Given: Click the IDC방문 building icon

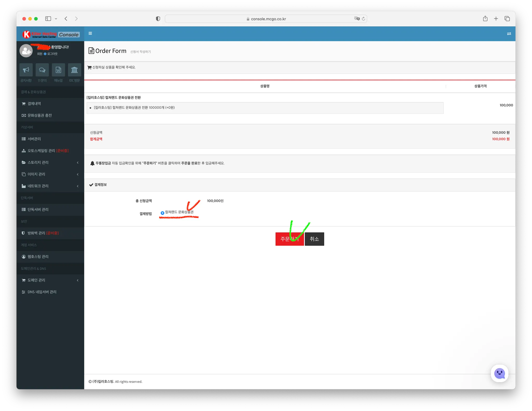Looking at the screenshot, I should (75, 70).
